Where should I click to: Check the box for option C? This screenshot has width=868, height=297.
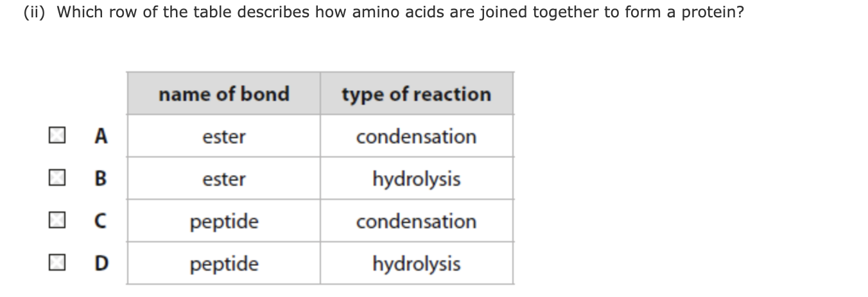coord(56,221)
